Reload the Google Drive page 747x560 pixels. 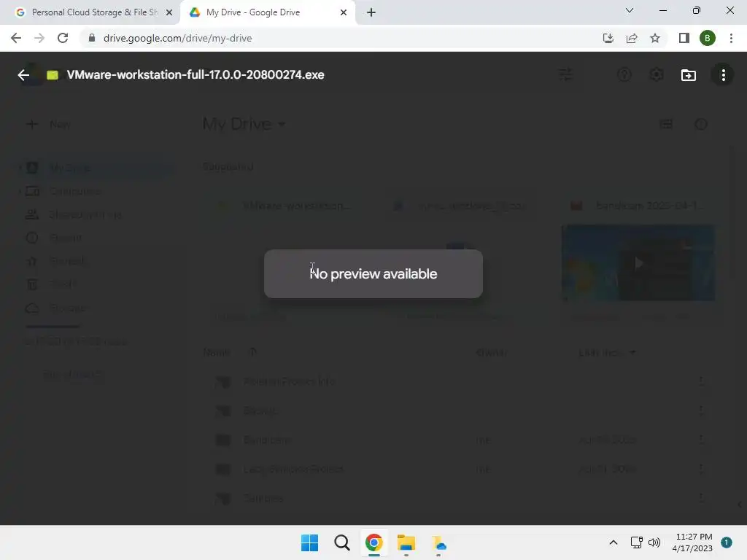[63, 38]
